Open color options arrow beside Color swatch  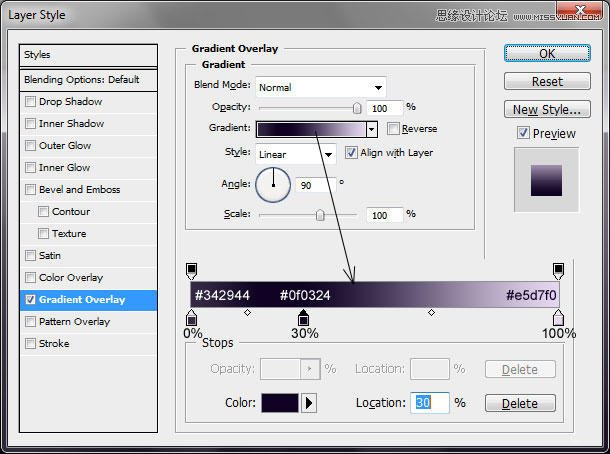tap(309, 403)
